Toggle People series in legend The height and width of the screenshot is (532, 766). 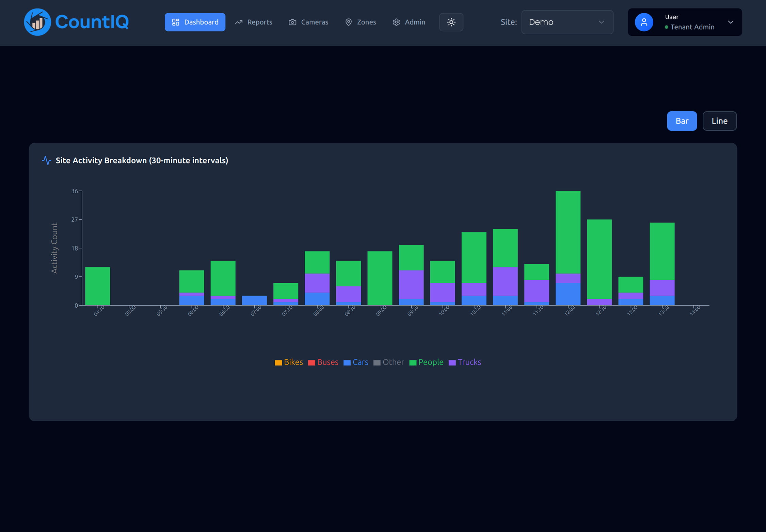click(430, 362)
